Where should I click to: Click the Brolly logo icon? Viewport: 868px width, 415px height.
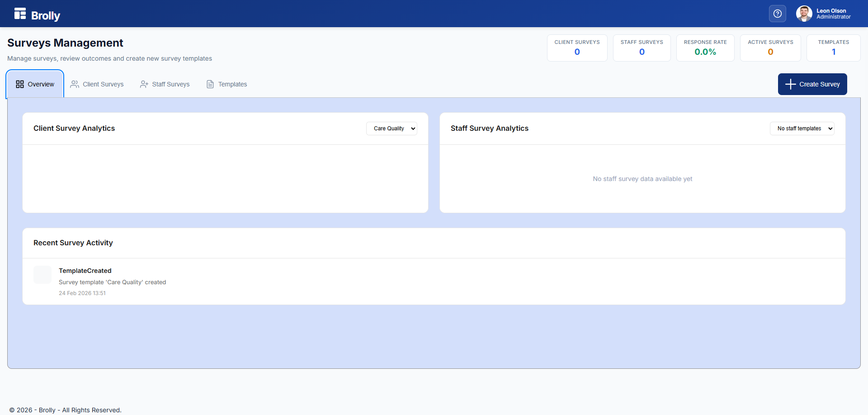click(x=20, y=14)
